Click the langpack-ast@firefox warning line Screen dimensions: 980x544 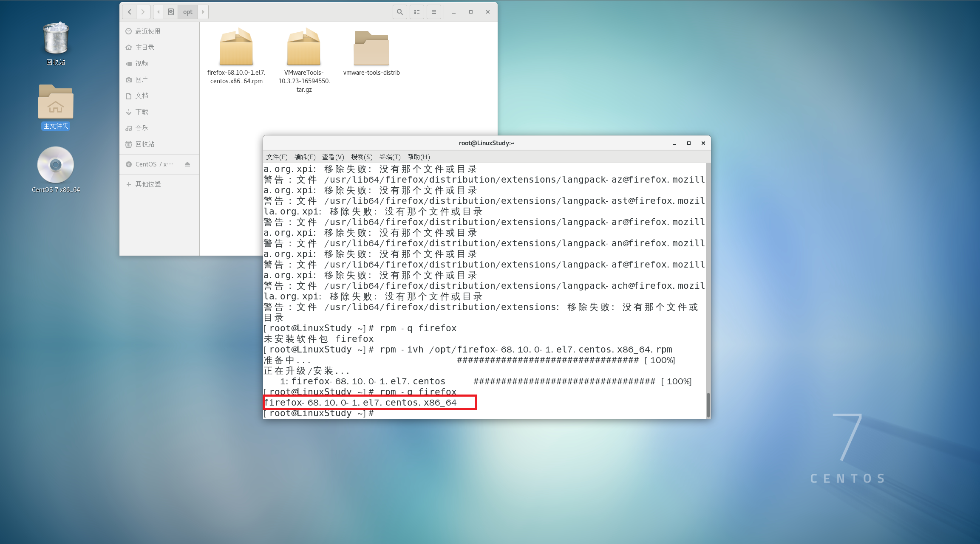(484, 201)
